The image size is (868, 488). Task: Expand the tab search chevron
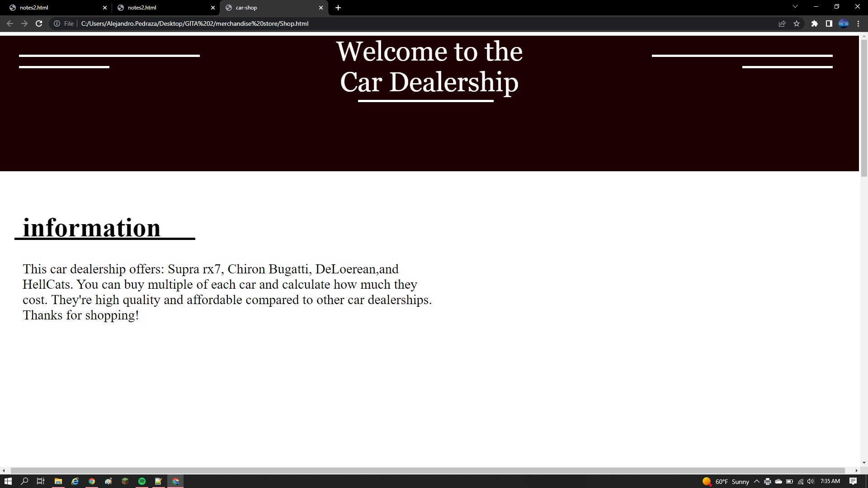tap(795, 6)
